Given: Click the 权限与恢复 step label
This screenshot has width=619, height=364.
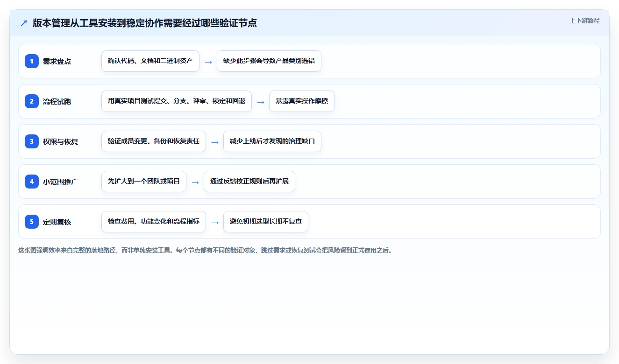Looking at the screenshot, I should tap(60, 141).
